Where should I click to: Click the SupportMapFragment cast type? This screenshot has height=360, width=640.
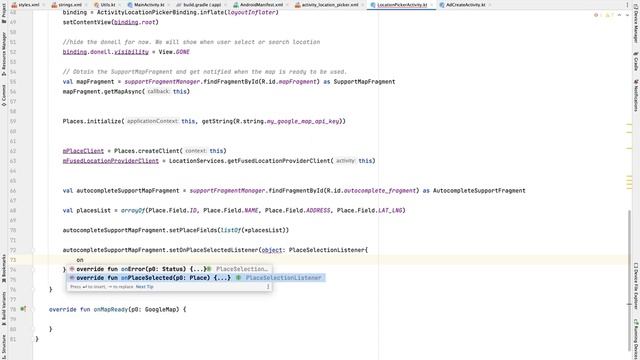tap(364, 82)
